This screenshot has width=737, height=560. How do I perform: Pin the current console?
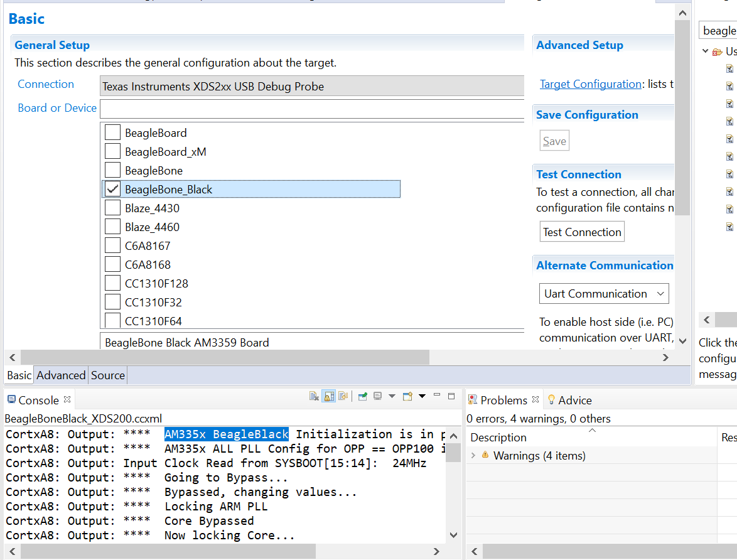tap(362, 396)
